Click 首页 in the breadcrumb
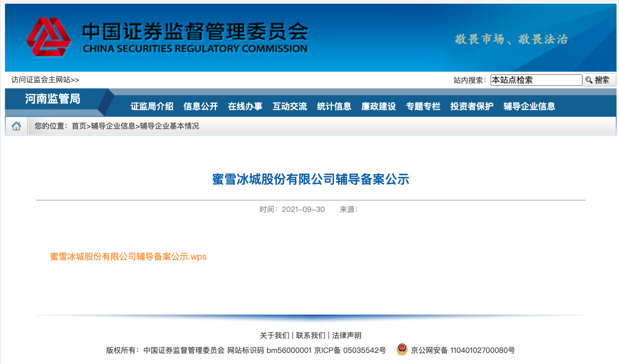 [79, 126]
